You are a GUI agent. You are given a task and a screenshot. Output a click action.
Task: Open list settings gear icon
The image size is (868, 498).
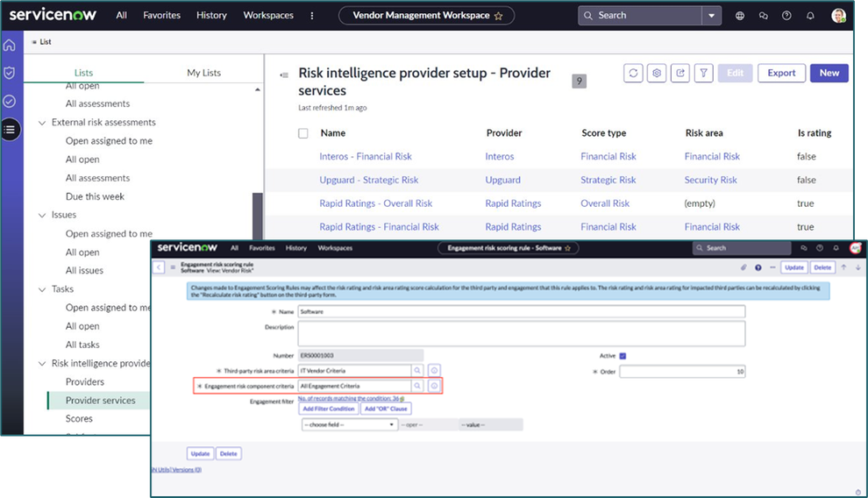[657, 73]
